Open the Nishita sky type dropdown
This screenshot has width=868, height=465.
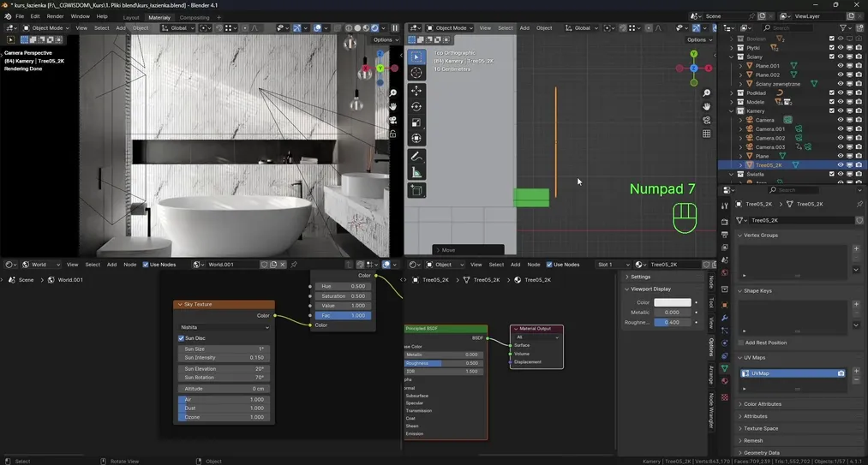click(x=224, y=327)
